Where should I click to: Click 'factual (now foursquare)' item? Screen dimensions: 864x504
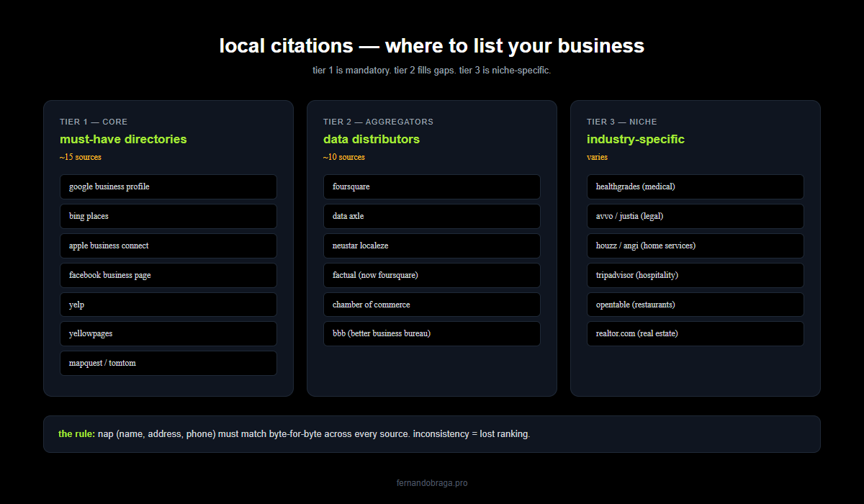432,275
